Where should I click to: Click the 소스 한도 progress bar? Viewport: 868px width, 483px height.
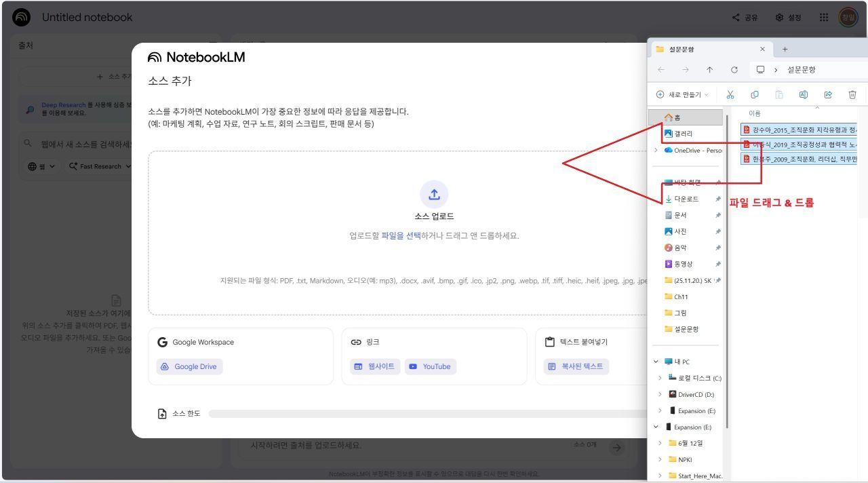pos(429,413)
